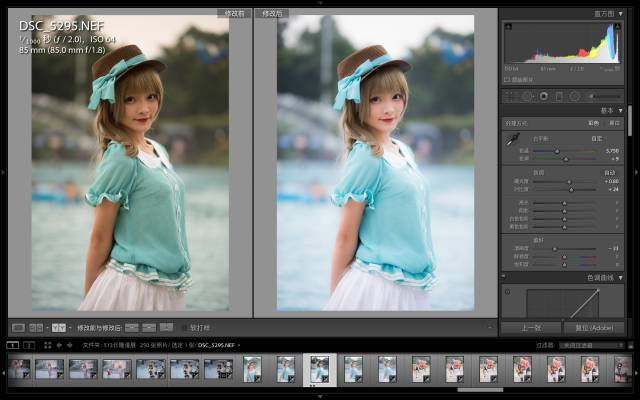
Task: Enable the soft proofing checkbox
Action: pyautogui.click(x=183, y=327)
